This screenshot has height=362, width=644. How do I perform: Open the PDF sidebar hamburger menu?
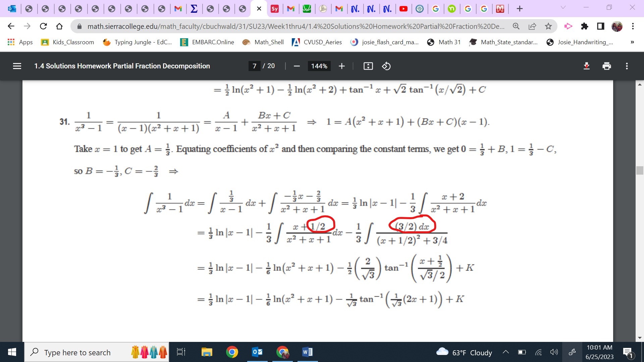17,66
